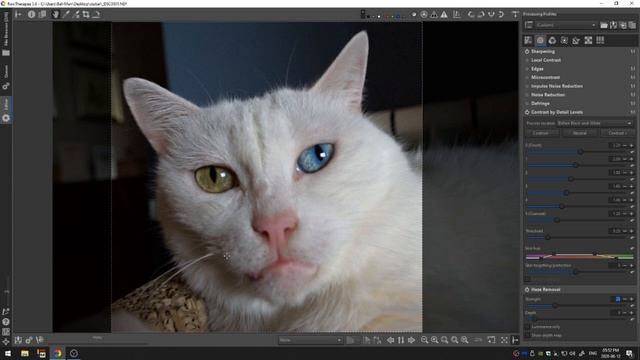Rotate the image right

(x=481, y=14)
